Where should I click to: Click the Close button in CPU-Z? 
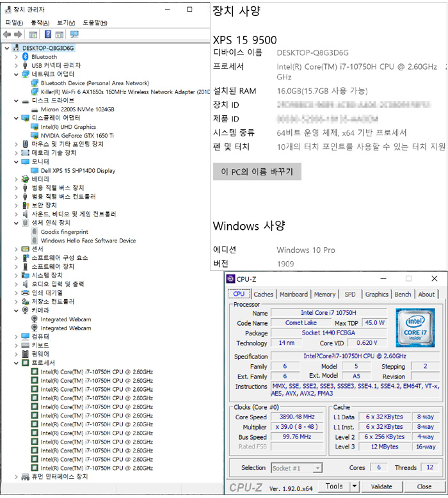424,486
